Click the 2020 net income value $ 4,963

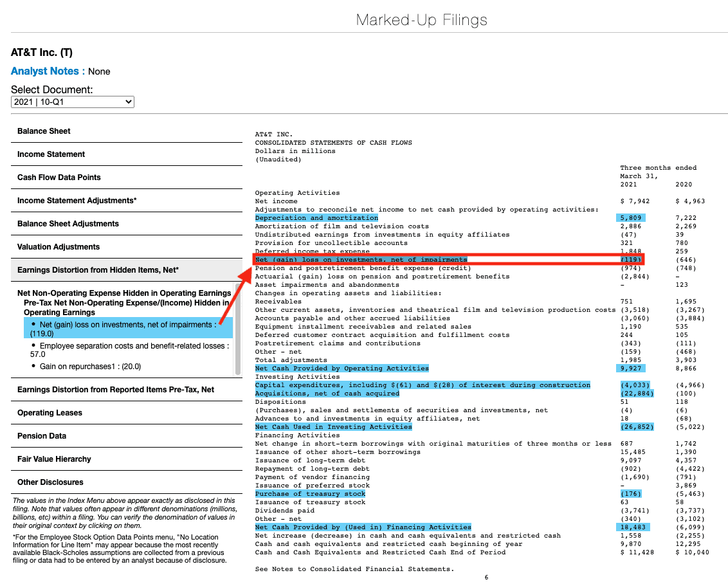tap(691, 201)
